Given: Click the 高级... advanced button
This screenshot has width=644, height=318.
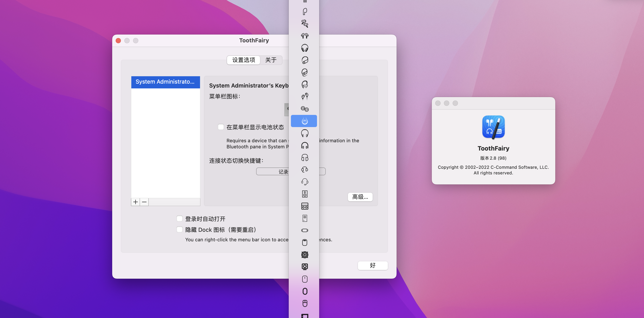Looking at the screenshot, I should pos(360,197).
